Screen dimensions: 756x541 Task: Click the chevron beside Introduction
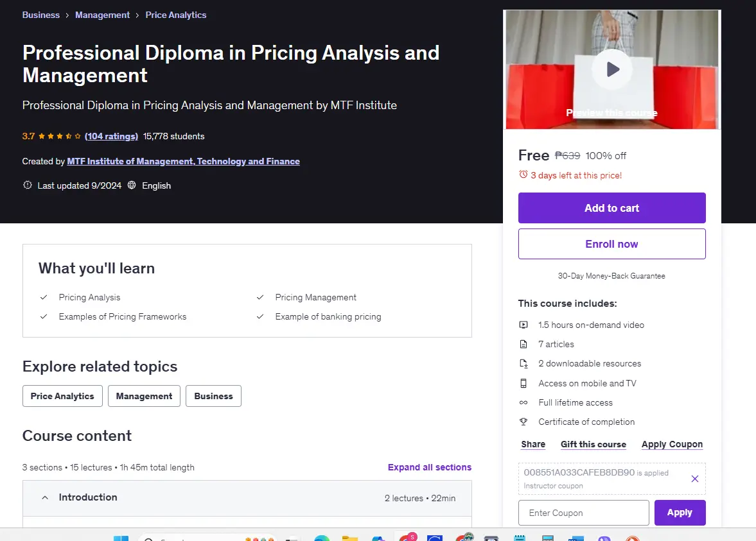click(45, 497)
